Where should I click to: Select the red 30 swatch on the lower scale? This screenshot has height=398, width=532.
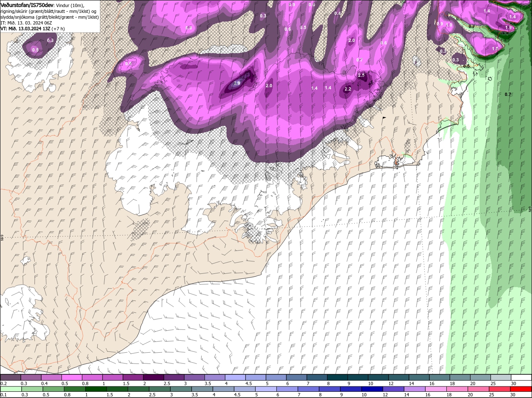coord(521,389)
